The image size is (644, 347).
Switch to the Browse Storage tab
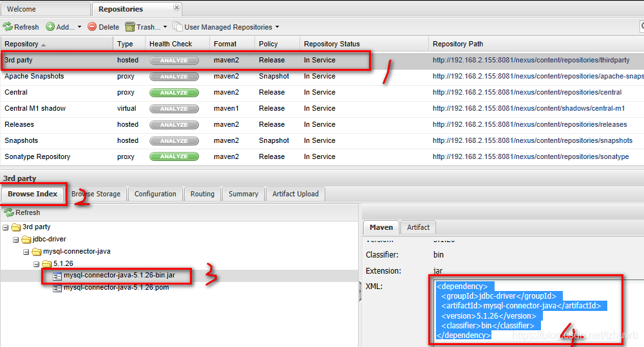click(96, 194)
